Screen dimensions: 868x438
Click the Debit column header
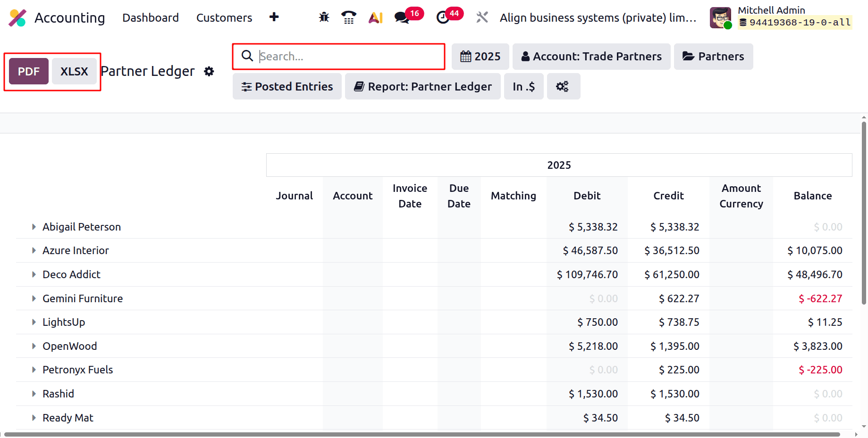pyautogui.click(x=587, y=196)
